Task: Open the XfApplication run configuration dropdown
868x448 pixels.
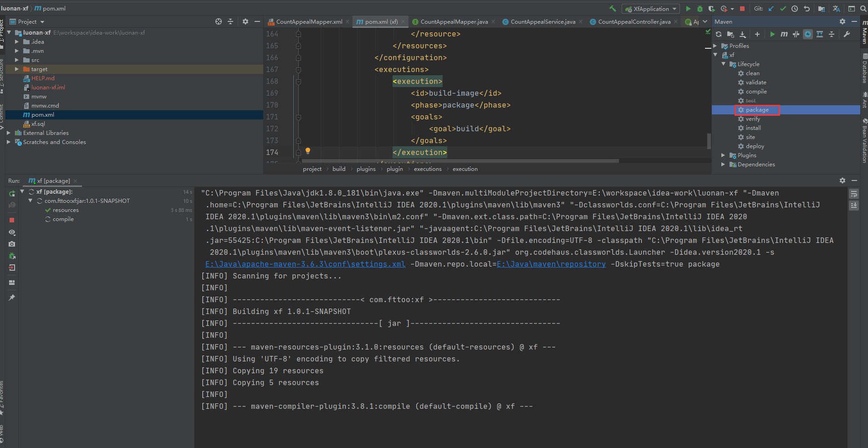Action: (x=651, y=9)
